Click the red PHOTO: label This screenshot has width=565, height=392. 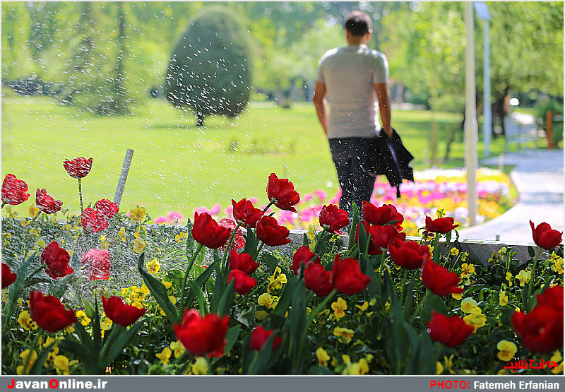tap(450, 385)
